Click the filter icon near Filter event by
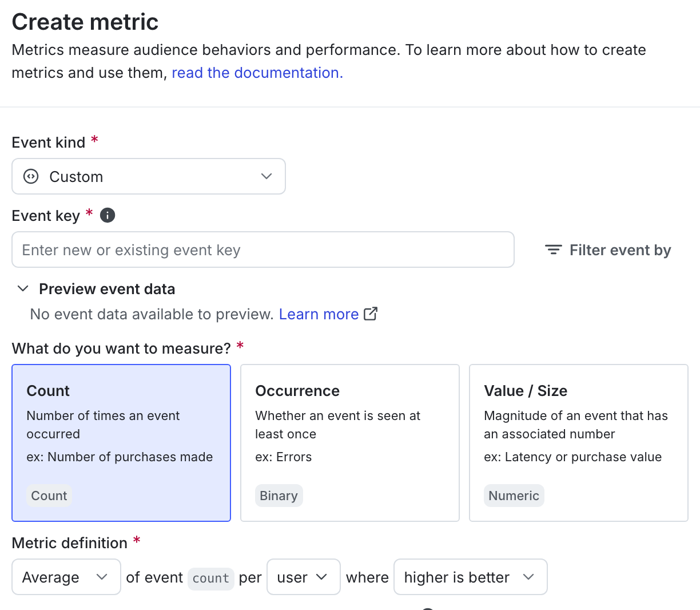This screenshot has width=700, height=610. (x=552, y=249)
